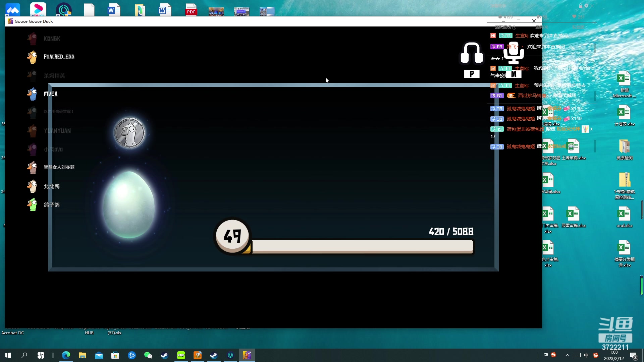Open 邢雷审稿.xlsx on the desktop
This screenshot has height=362, width=644.
(x=574, y=217)
